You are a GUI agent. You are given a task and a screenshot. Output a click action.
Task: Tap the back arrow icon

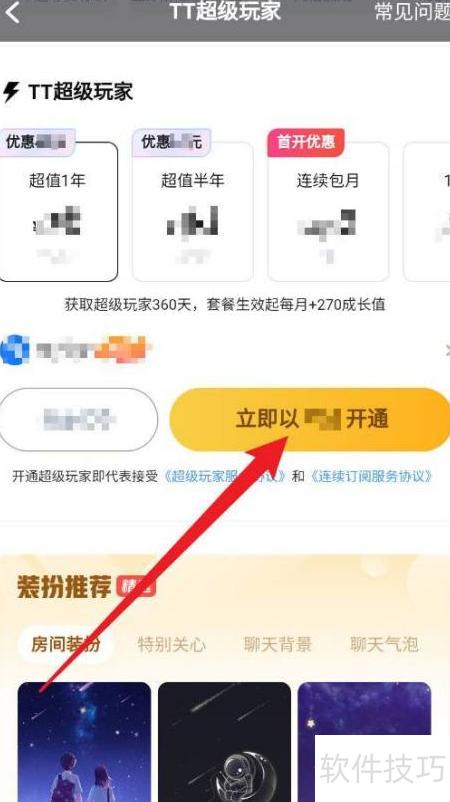pyautogui.click(x=13, y=12)
